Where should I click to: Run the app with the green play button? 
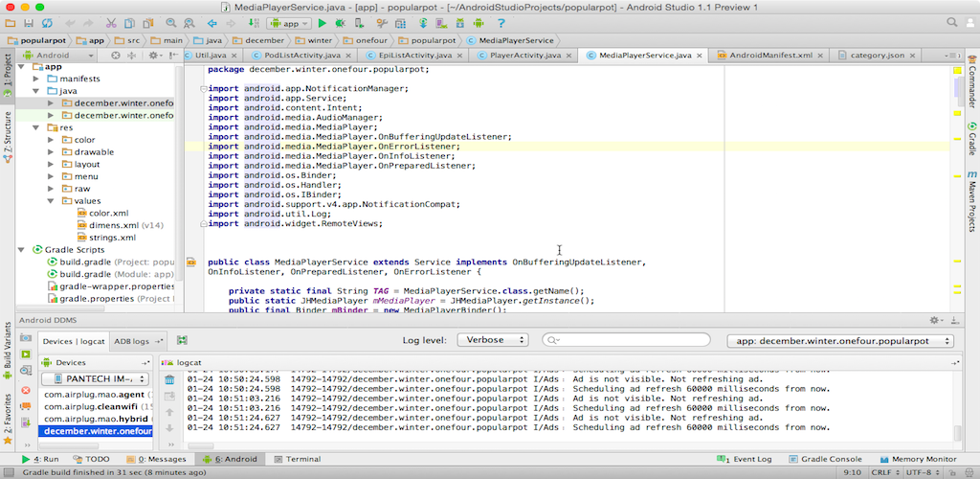click(x=323, y=23)
